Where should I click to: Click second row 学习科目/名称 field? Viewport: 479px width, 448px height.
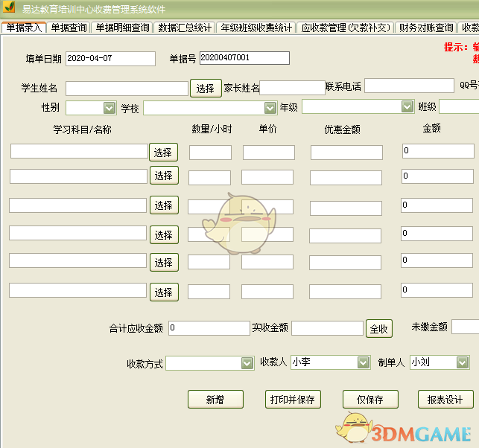[78, 176]
